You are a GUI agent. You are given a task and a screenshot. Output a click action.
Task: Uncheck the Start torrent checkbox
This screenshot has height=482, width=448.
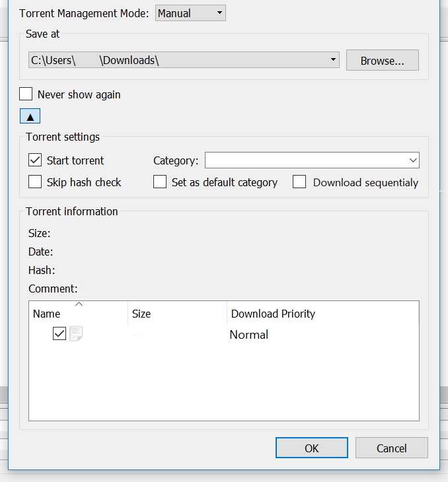35,160
